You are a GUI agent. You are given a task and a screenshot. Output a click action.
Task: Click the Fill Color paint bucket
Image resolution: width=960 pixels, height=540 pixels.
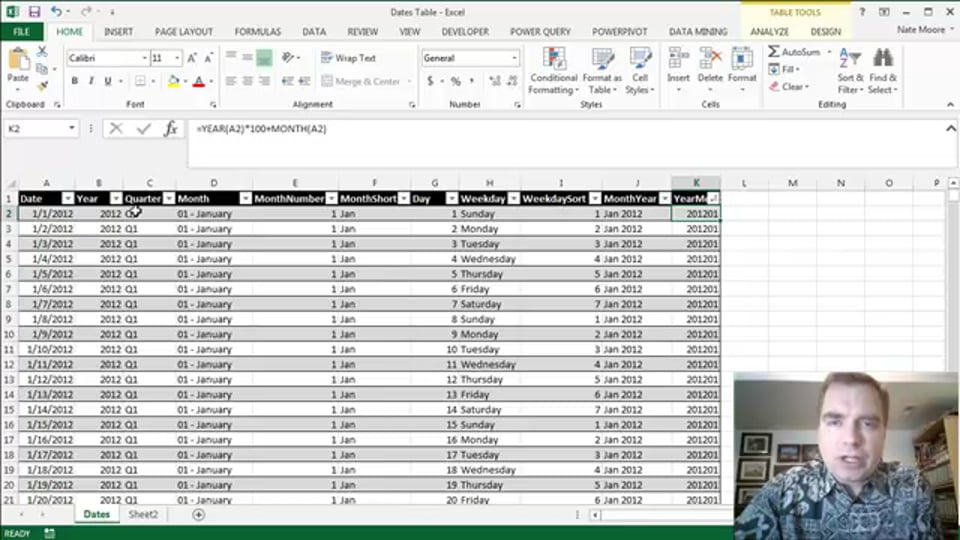coord(173,81)
